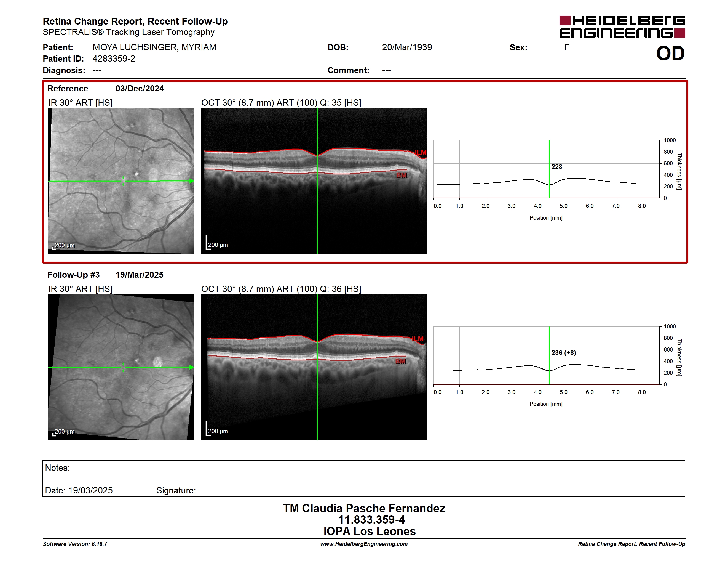Click IOPA Los Leones text
This screenshot has width=728, height=563.
[x=369, y=531]
